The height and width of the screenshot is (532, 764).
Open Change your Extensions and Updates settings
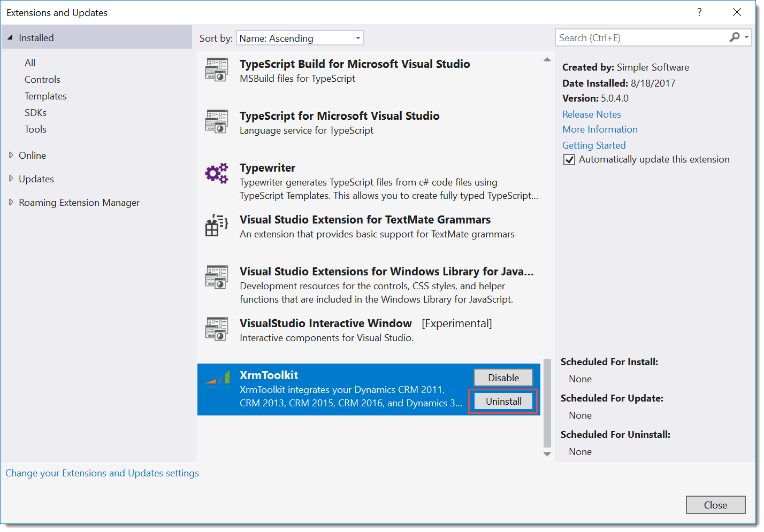(102, 473)
